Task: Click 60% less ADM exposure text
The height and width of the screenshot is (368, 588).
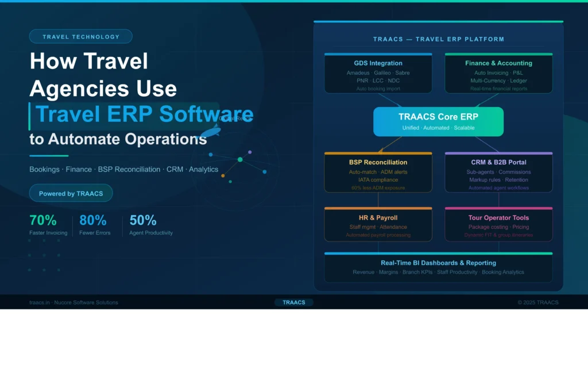Action: (x=378, y=188)
